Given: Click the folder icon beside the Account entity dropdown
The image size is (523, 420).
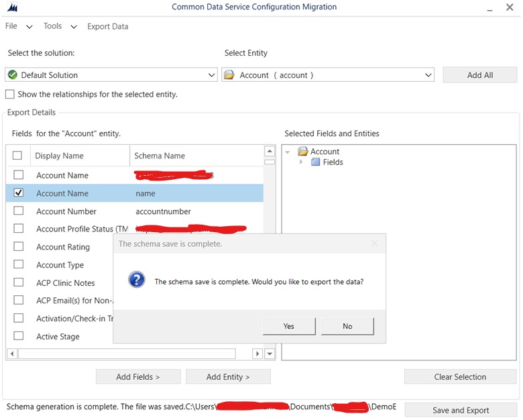Looking at the screenshot, I should click(x=229, y=74).
